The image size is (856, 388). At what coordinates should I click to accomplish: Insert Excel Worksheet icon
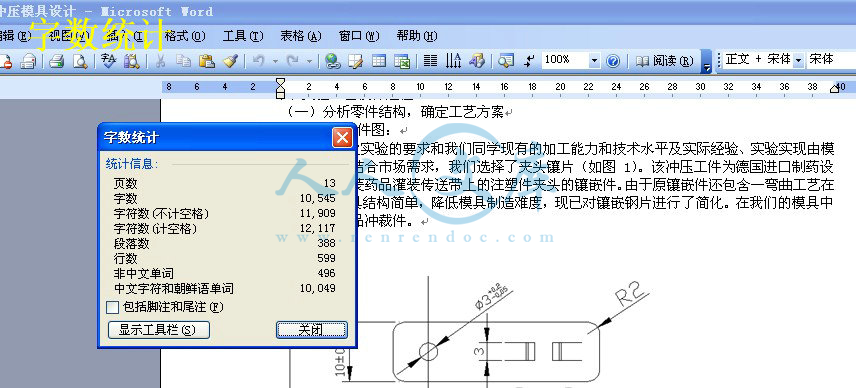coord(402,61)
